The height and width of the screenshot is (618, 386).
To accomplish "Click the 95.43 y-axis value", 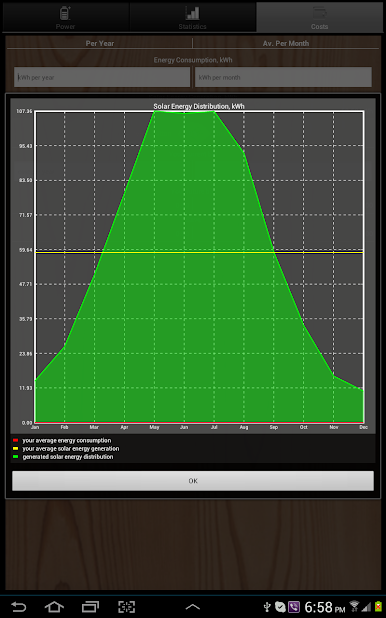I will pyautogui.click(x=26, y=146).
